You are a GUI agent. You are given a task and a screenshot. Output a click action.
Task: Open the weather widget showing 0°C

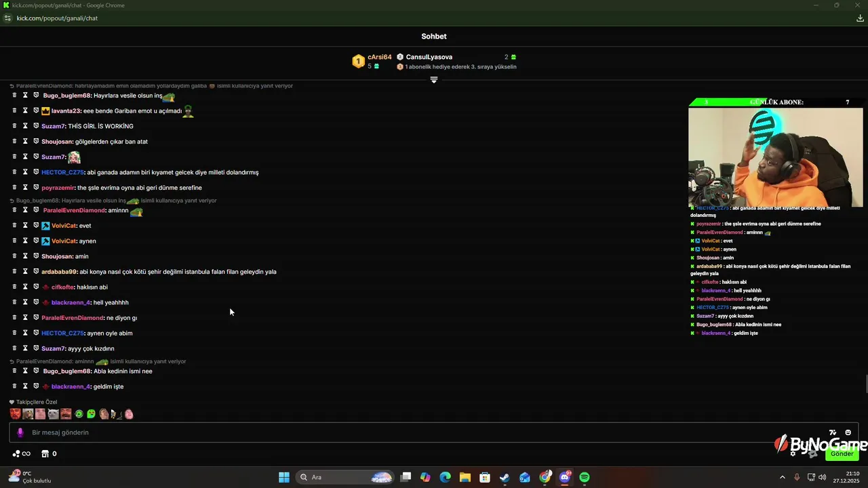point(31,476)
